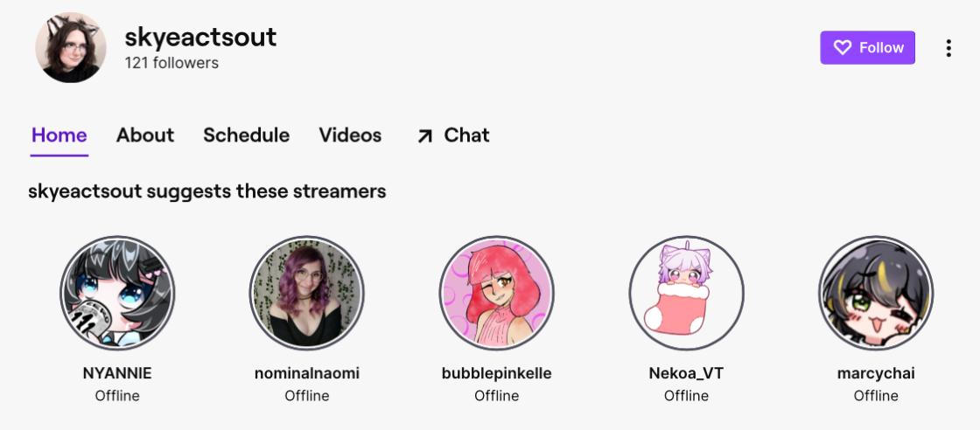
Task: Click bubblepinkelle's pink-haired avatar
Action: 497,294
